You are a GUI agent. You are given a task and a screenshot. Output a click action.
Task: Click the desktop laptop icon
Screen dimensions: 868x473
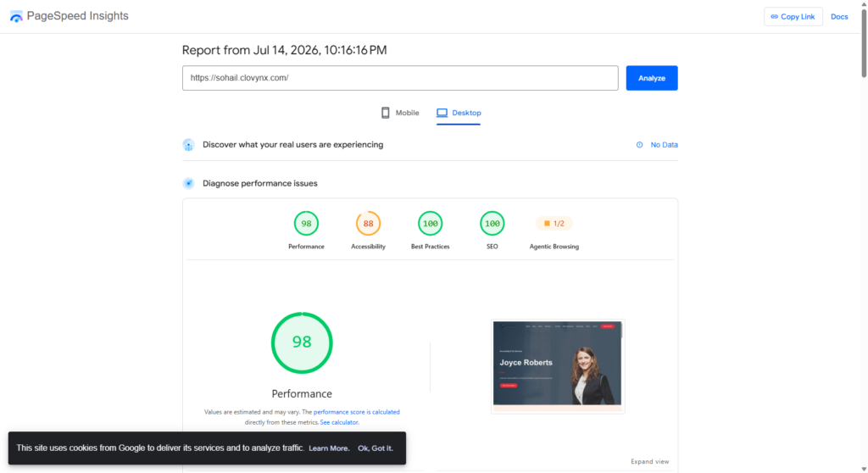click(442, 113)
